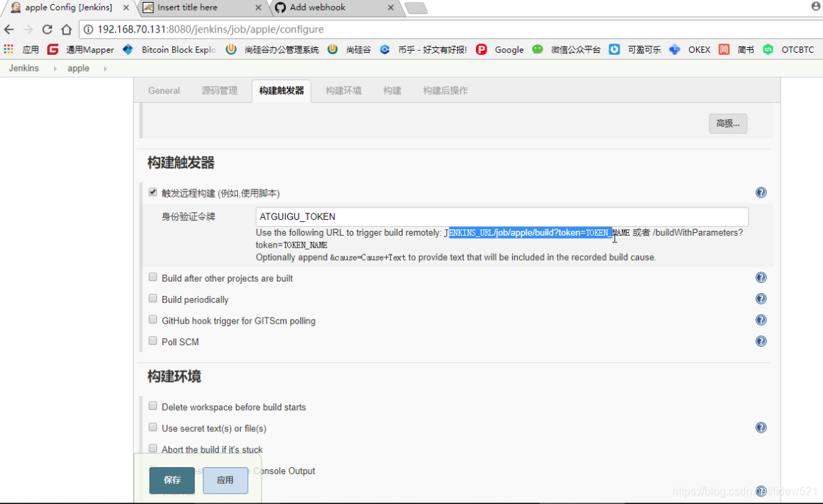The image size is (823, 504).
Task: Switch to 构建环境 tab
Action: pos(343,91)
